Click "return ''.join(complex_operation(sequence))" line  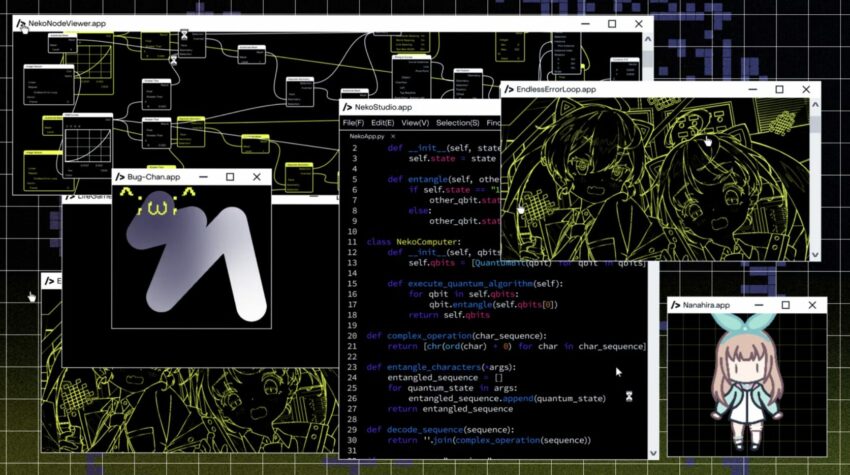(489, 440)
